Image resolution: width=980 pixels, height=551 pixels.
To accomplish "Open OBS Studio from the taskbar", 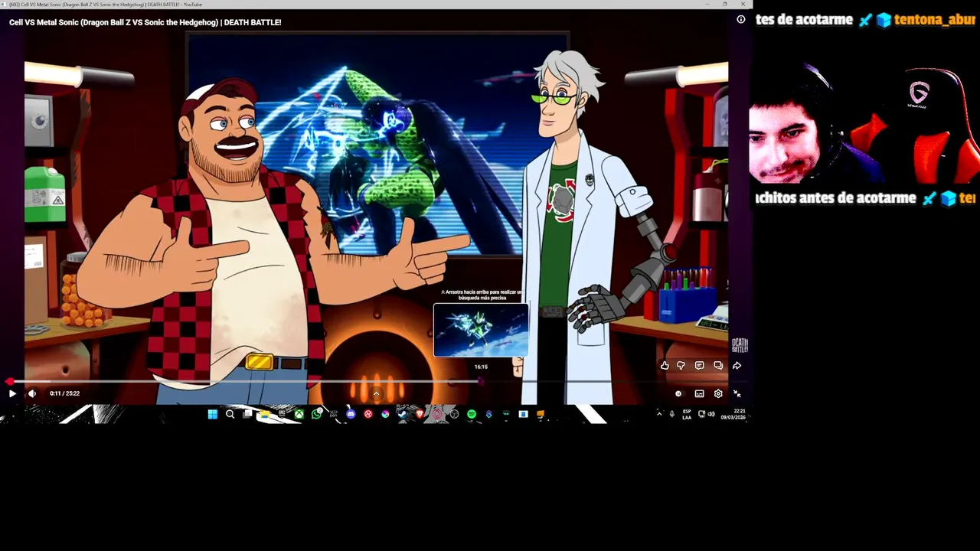I will coord(454,414).
